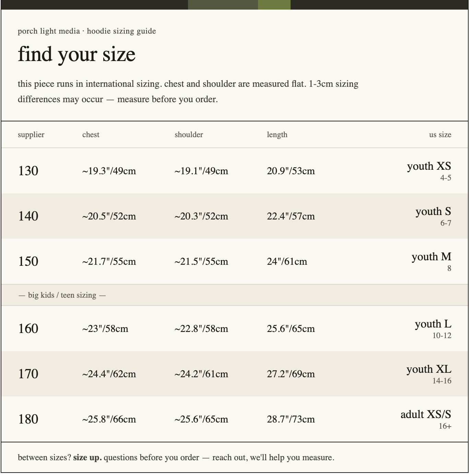Click the youth XL size label

[x=429, y=369]
